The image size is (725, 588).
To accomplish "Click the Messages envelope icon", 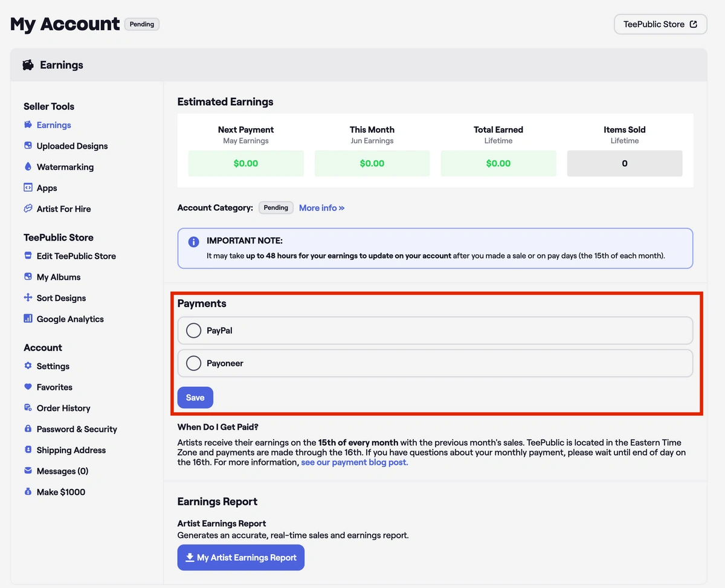I will point(28,471).
